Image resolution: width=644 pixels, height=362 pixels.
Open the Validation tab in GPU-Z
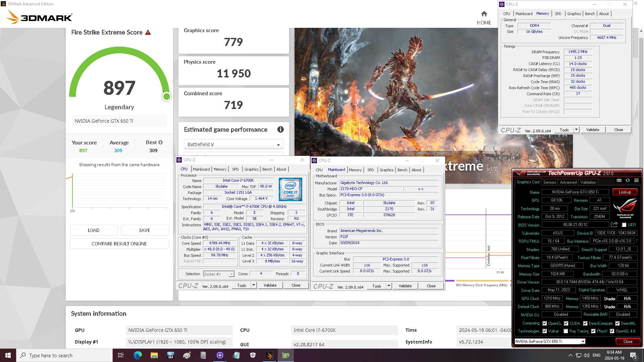(x=588, y=182)
